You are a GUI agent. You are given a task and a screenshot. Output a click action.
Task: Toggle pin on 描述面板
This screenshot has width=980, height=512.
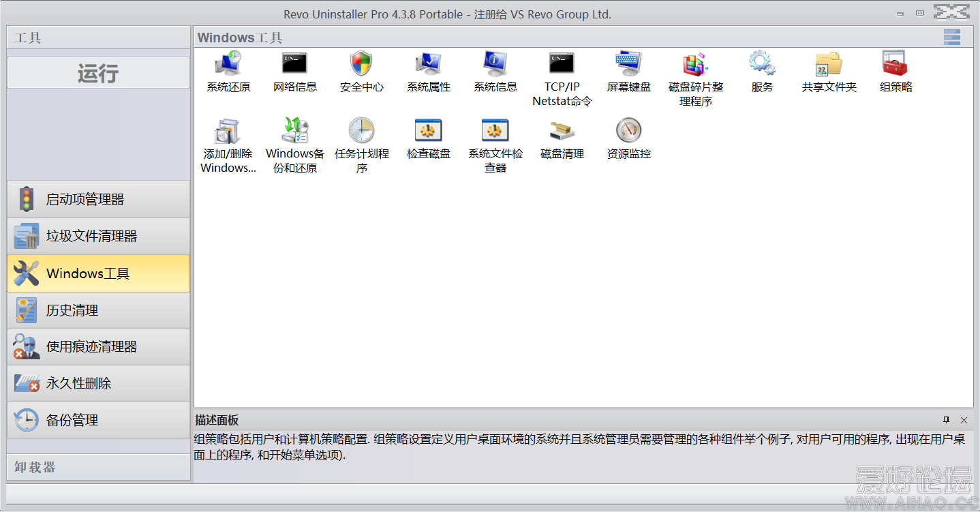coord(946,420)
